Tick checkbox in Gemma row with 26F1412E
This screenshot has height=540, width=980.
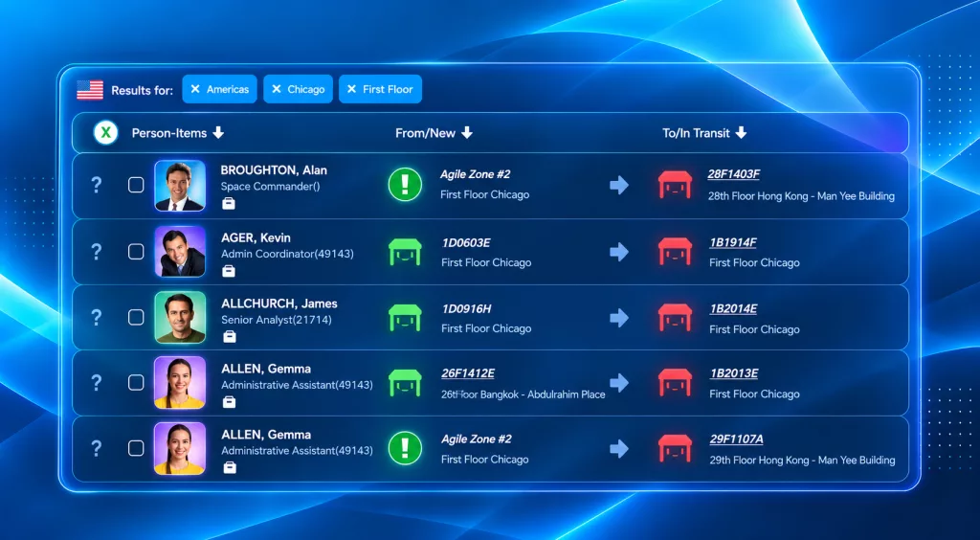[x=136, y=383]
